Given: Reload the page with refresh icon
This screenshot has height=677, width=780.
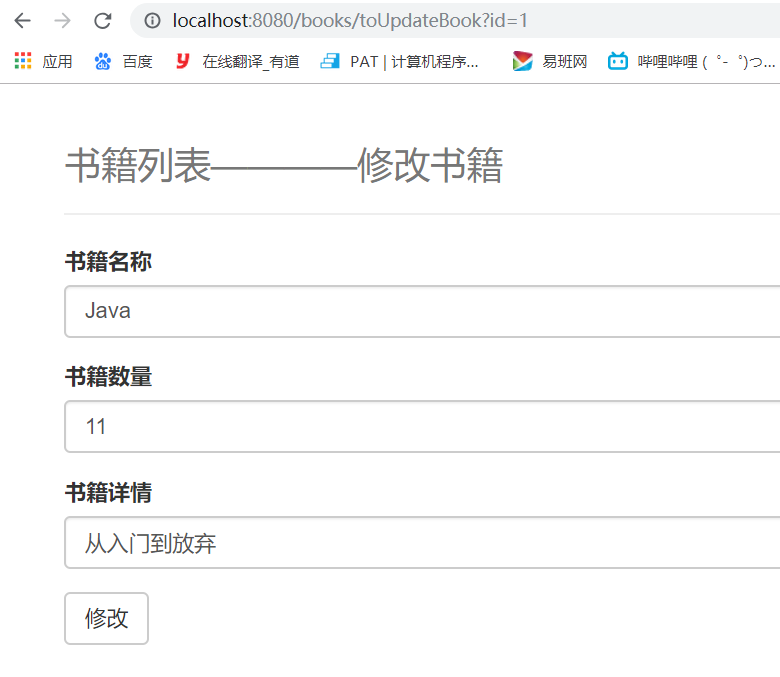Looking at the screenshot, I should pos(102,20).
